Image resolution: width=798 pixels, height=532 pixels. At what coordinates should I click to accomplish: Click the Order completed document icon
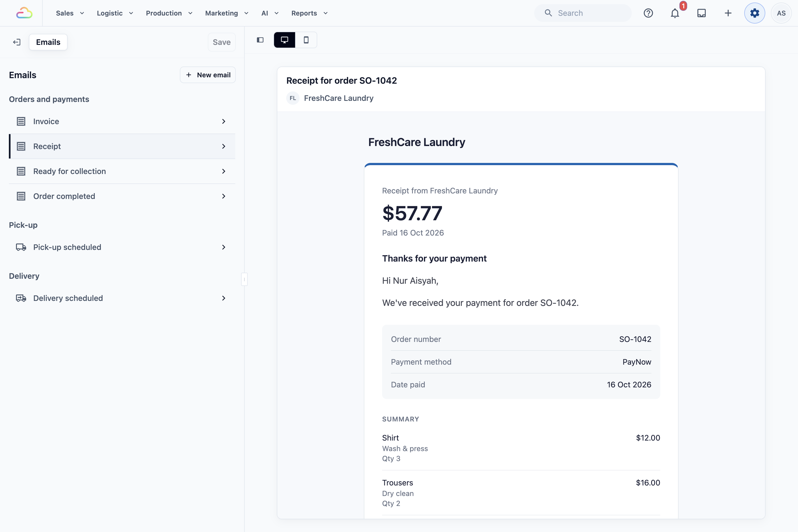pos(21,196)
